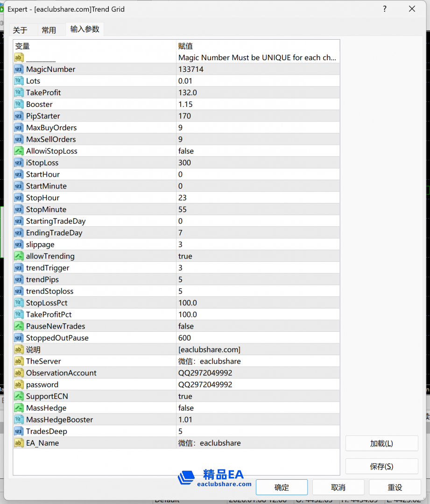Click the integer icon beside MagicNumber
The width and height of the screenshot is (430, 504).
[19, 69]
